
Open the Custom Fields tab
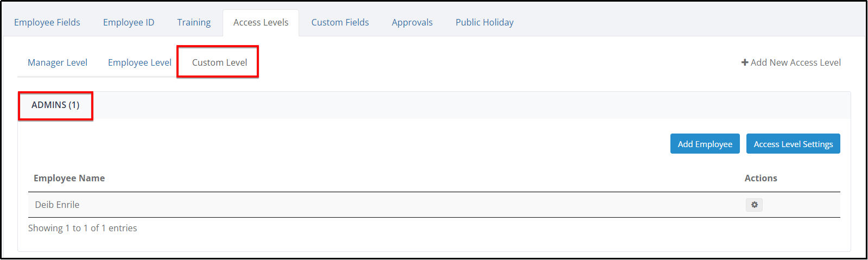340,22
